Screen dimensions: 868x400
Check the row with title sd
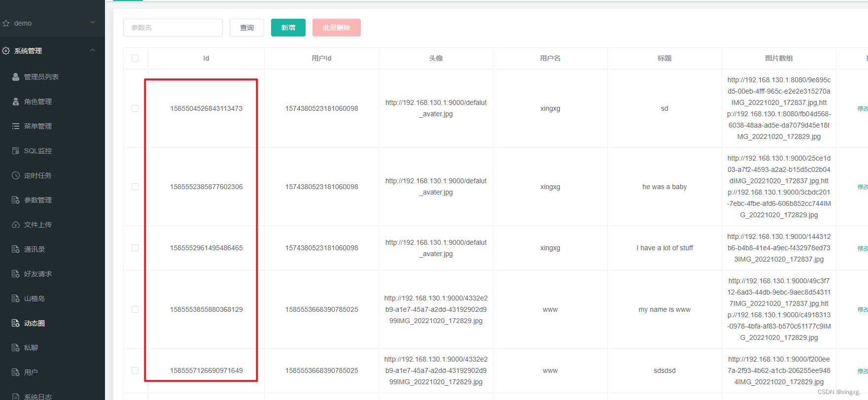pyautogui.click(x=135, y=108)
